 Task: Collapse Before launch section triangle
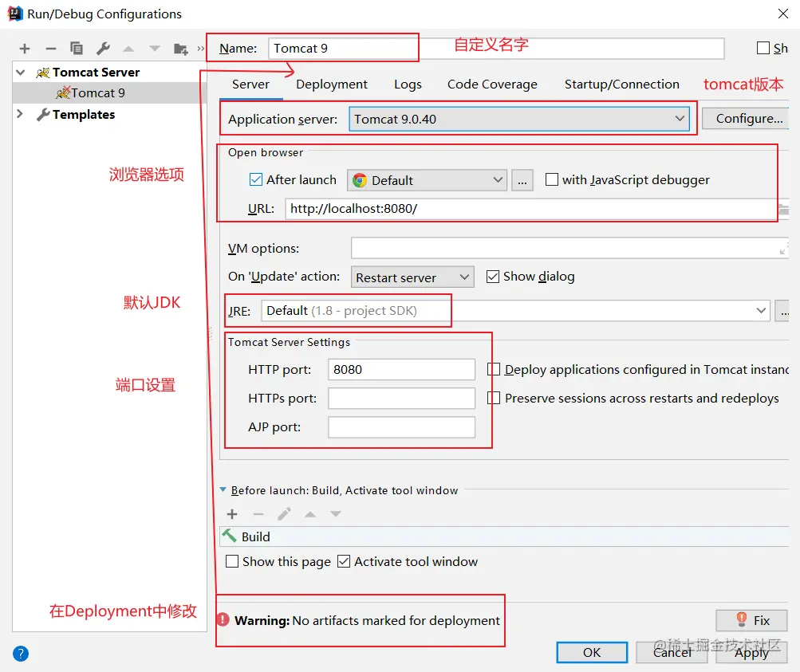tap(223, 489)
